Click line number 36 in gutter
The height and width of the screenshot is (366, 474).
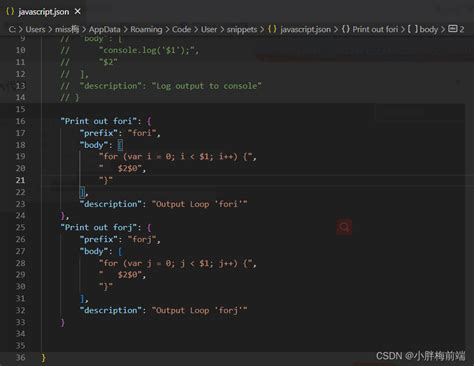point(20,357)
